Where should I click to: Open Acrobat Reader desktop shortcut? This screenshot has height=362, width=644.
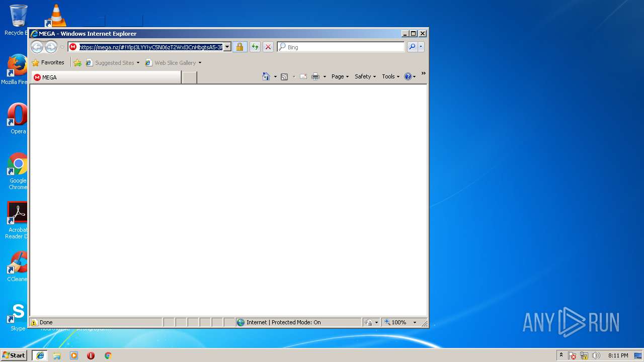point(17,220)
